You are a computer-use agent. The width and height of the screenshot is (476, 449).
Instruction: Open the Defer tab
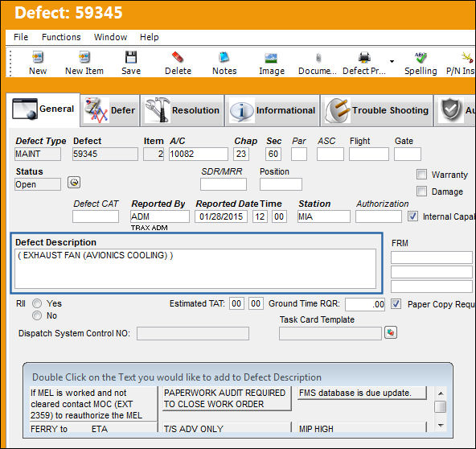[110, 110]
